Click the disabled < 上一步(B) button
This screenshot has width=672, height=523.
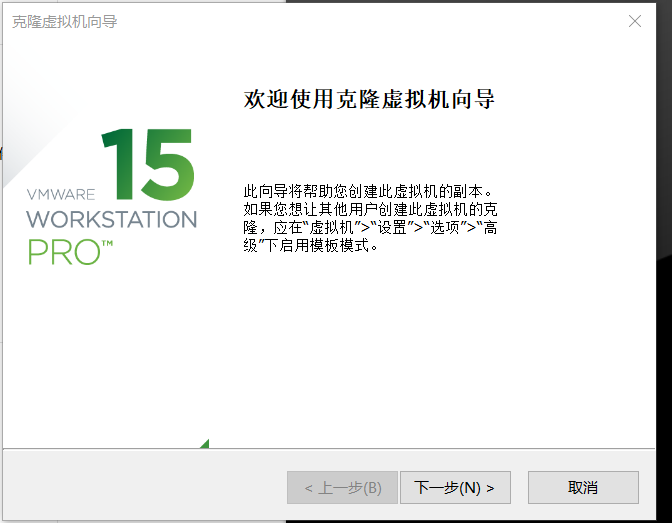pyautogui.click(x=342, y=488)
